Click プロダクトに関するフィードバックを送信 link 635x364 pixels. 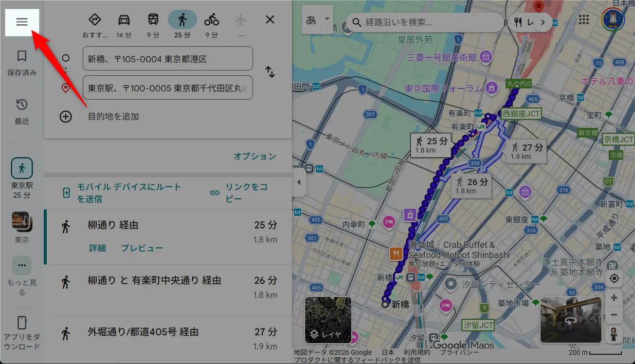357,360
